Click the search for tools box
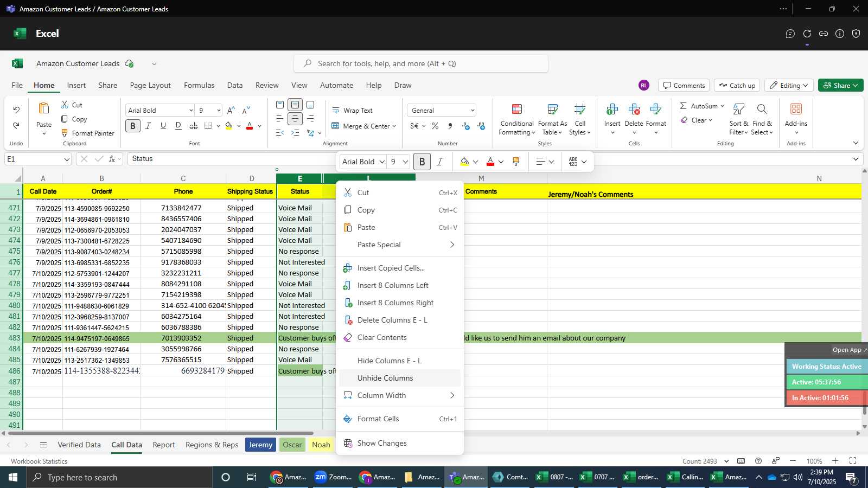This screenshot has width=868, height=488. 421,63
